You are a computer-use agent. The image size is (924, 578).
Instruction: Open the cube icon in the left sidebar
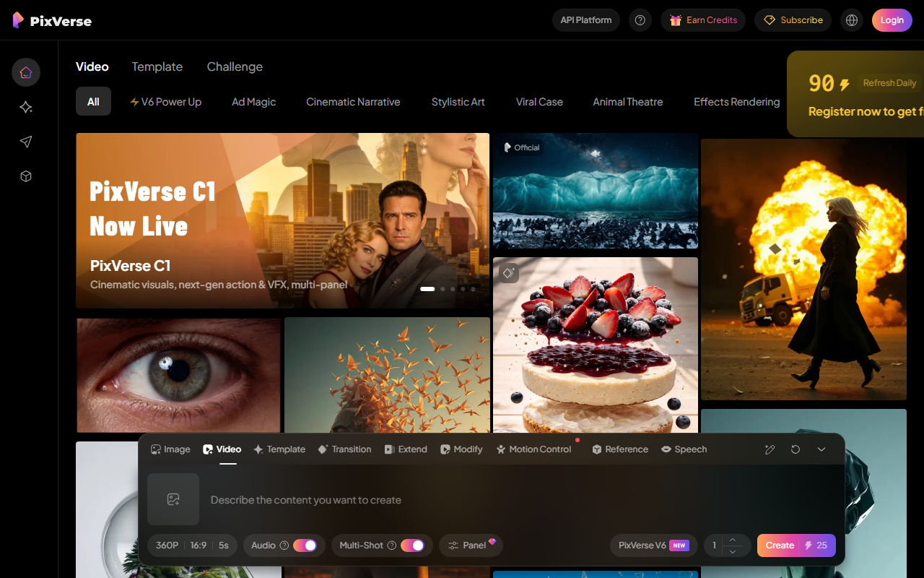tap(26, 176)
